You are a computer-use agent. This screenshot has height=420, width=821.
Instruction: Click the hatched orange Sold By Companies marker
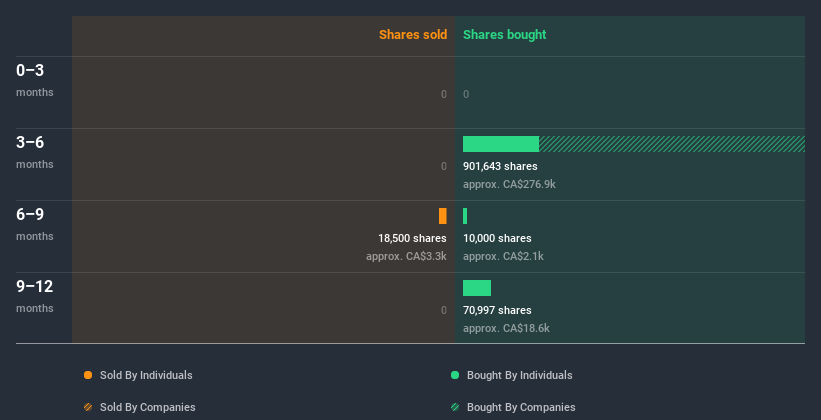(88, 407)
